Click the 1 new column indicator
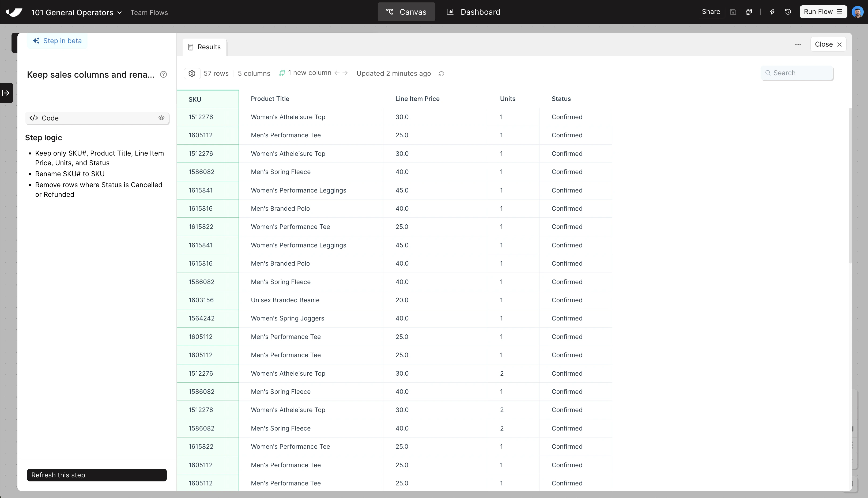This screenshot has height=498, width=868. click(305, 73)
